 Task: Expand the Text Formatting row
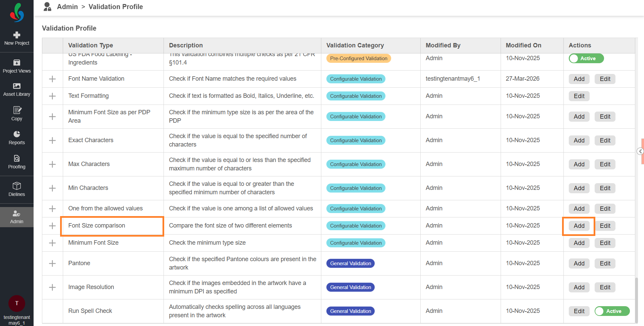click(x=52, y=96)
